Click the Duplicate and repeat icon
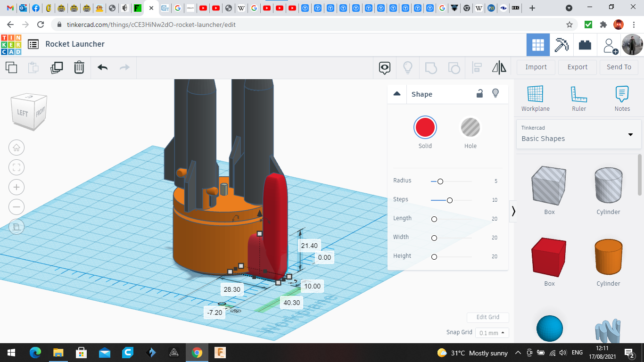 (57, 67)
